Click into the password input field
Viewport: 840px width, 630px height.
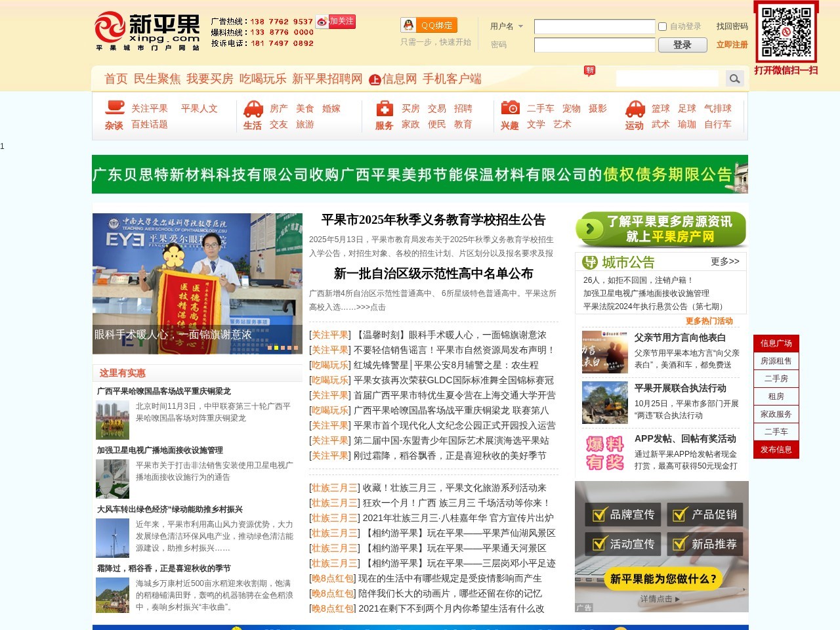(595, 45)
